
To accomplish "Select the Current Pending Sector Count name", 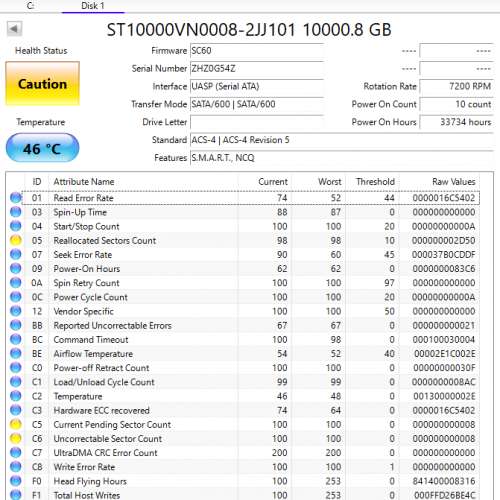I will 112,425.
